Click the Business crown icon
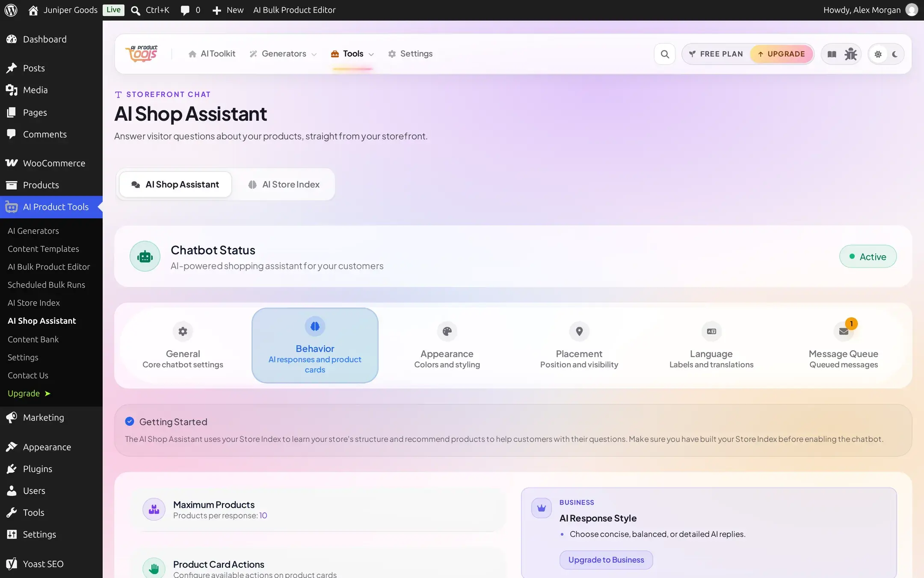The width and height of the screenshot is (924, 578). pyautogui.click(x=542, y=508)
